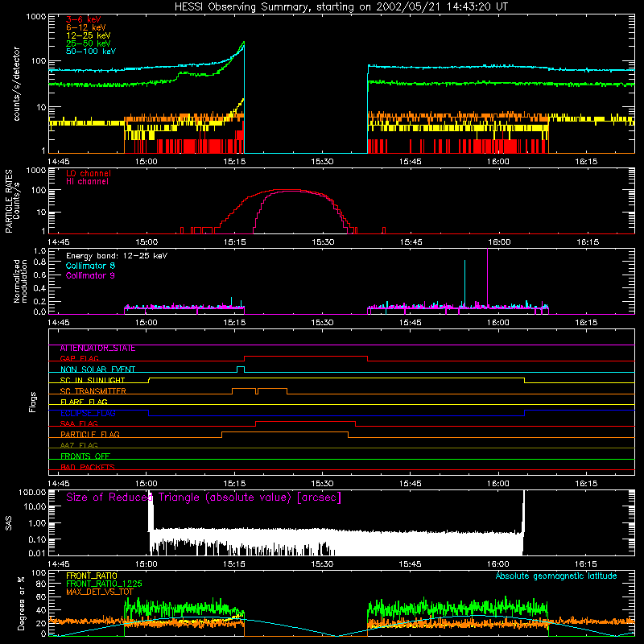This screenshot has width=644, height=644.
Task: Select the SC_IN_SUNLIGHT flag label
Action: pos(93,380)
